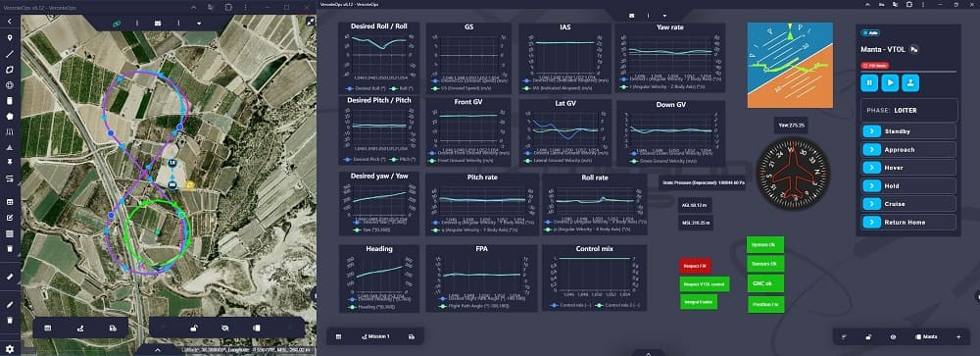Click the Request VTOL control green button
Viewport: 980px width, 356px height.
click(x=705, y=284)
